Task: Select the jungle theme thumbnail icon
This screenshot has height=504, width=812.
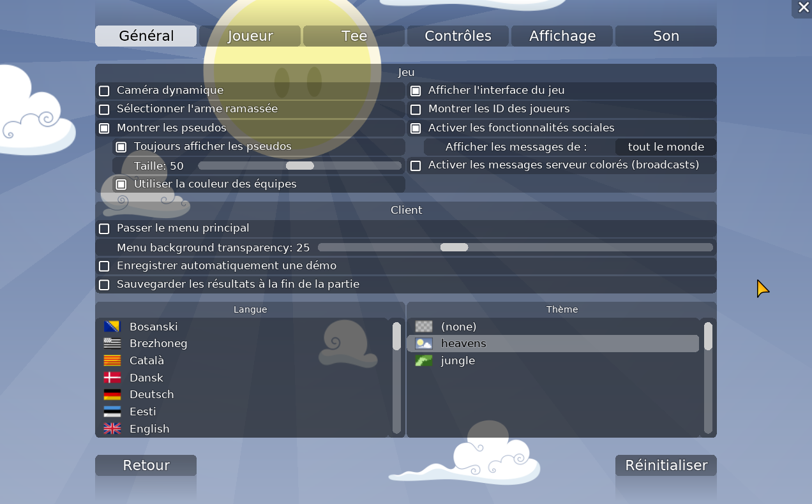Action: 424,360
